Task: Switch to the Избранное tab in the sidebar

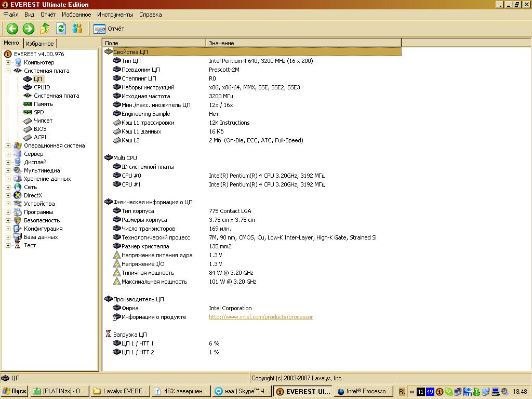Action: (39, 44)
